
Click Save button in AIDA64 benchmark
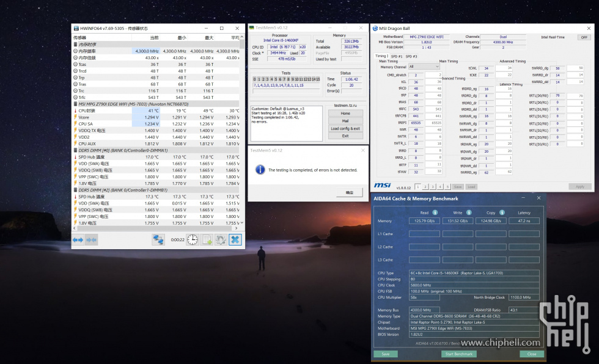click(386, 354)
